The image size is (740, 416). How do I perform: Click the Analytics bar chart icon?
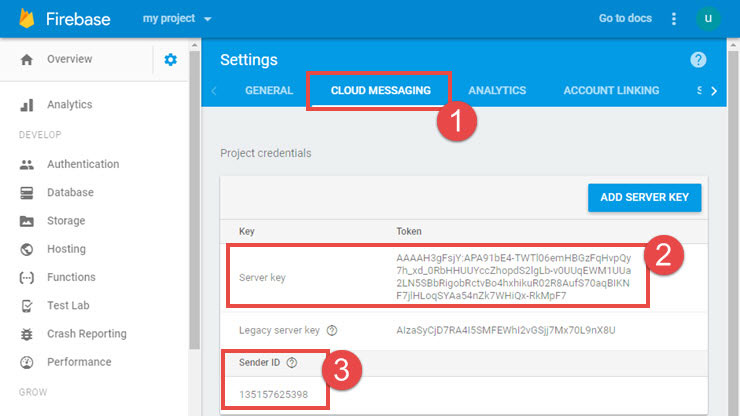[27, 105]
